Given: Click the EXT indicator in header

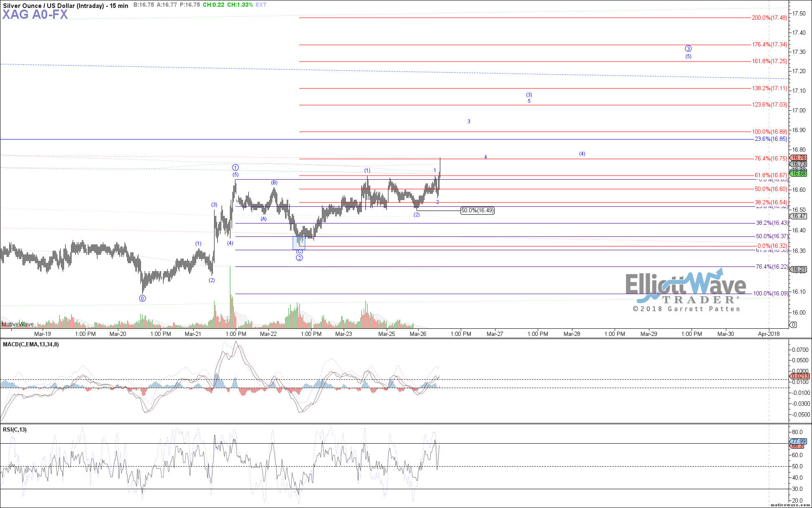Looking at the screenshot, I should point(261,5).
